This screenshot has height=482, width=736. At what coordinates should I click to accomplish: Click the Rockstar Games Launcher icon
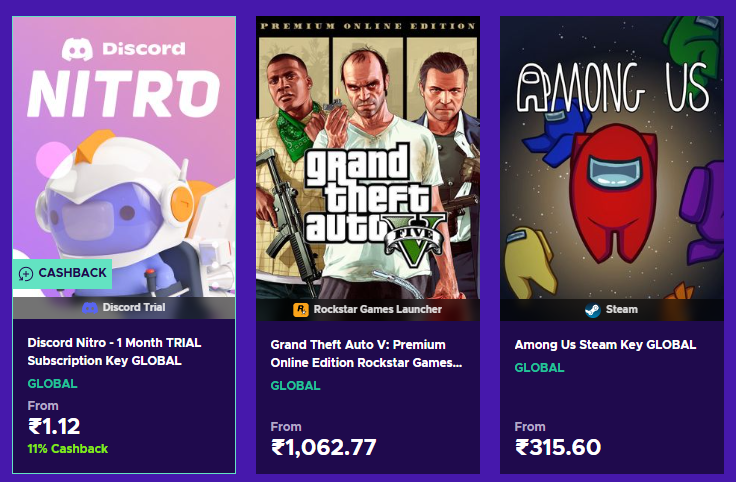tap(301, 310)
